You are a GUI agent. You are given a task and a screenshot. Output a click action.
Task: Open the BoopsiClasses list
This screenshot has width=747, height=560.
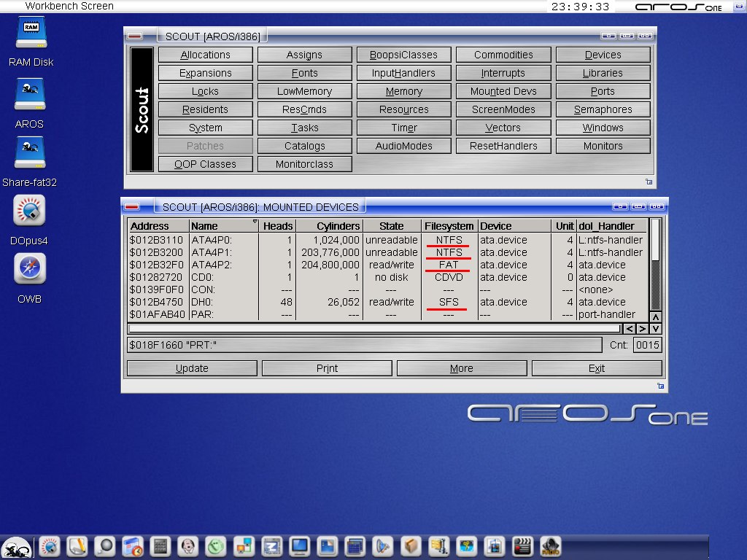tap(403, 55)
